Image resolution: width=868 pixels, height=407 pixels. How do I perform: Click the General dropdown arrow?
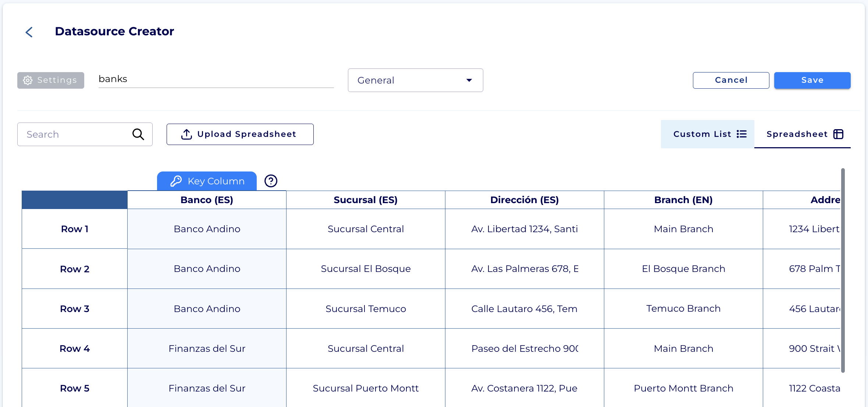coord(469,80)
